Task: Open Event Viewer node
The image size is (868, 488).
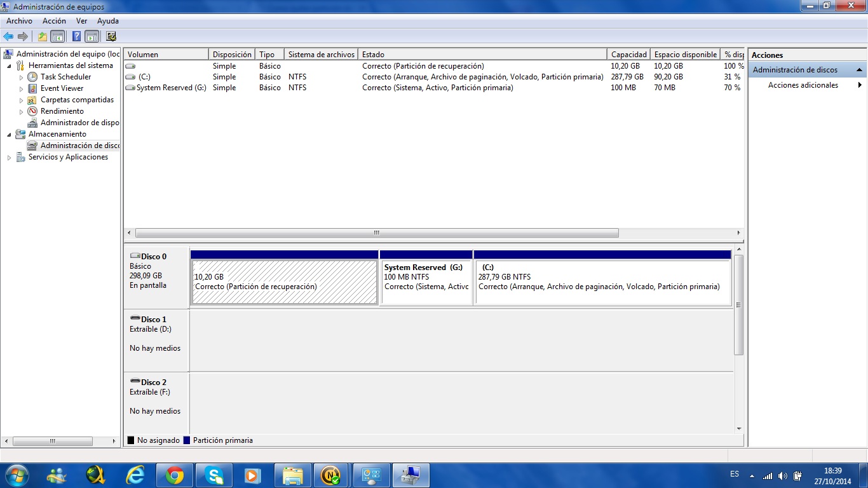Action: 62,88
